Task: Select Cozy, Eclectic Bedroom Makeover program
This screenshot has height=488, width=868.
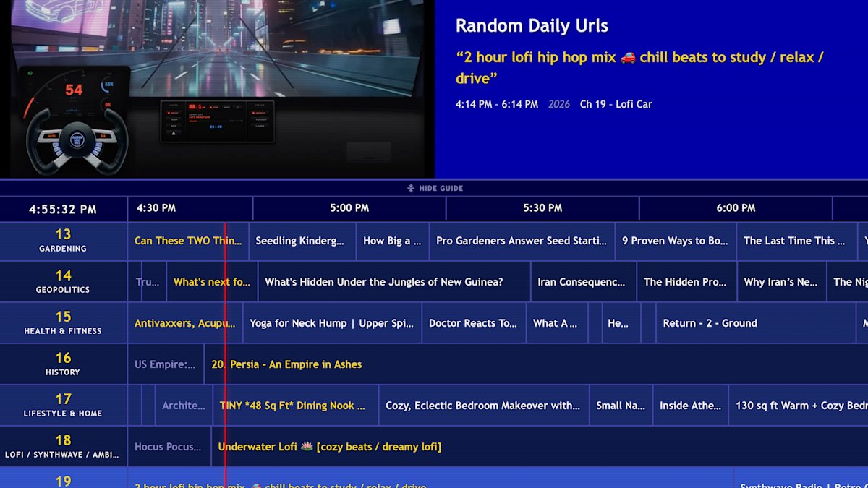Action: (x=483, y=406)
